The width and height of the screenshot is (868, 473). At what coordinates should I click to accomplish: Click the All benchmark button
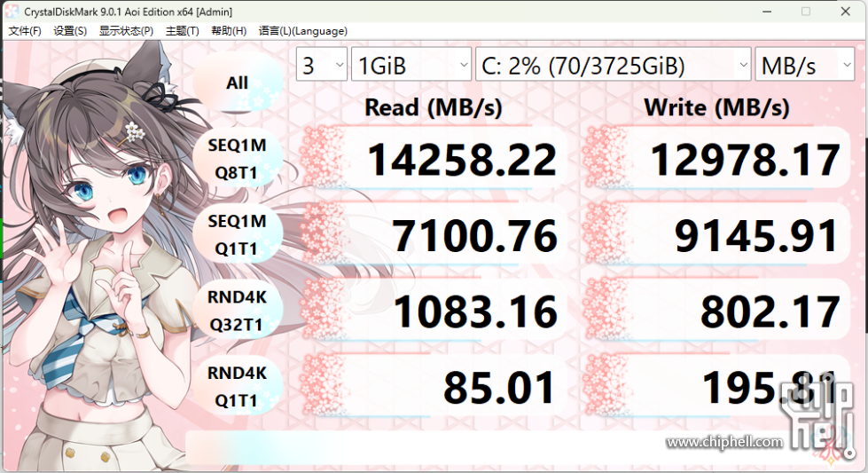coord(238,83)
